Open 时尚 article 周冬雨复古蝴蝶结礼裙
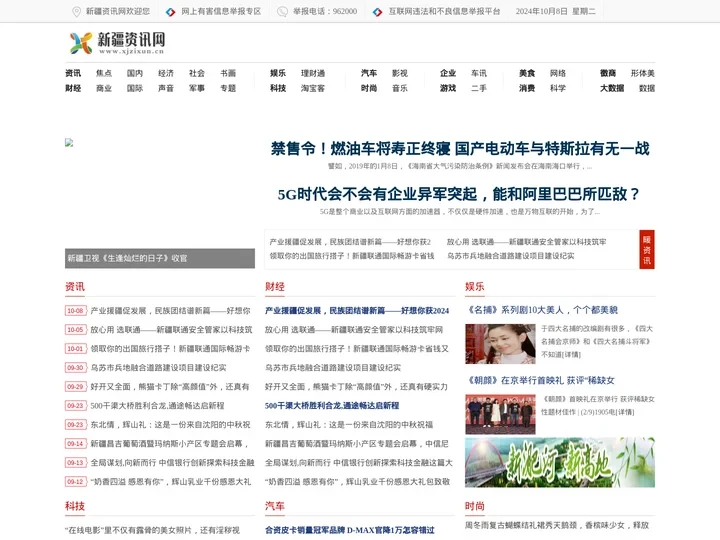Screen dimensions: 720x540 point(557,525)
